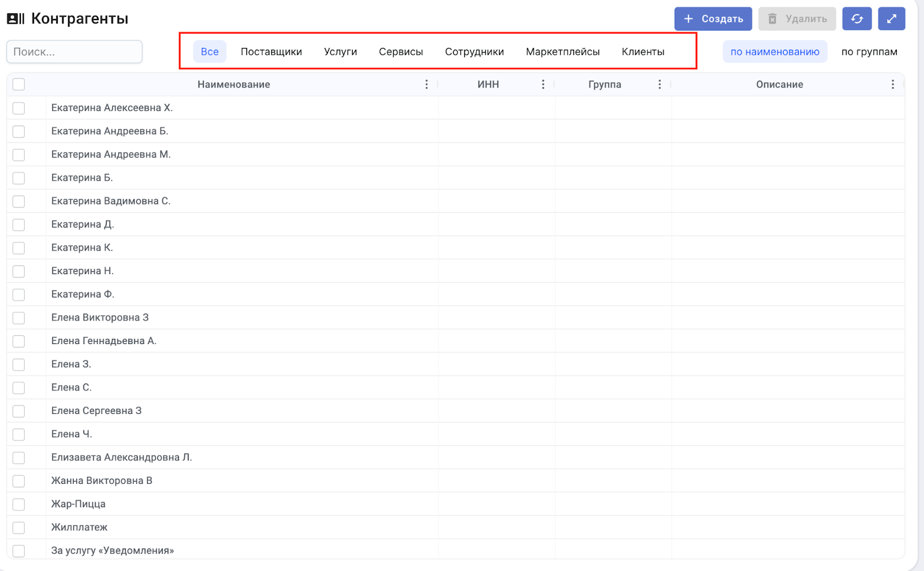This screenshot has height=571, width=924.
Task: Click the refresh list icon button
Action: 856,19
